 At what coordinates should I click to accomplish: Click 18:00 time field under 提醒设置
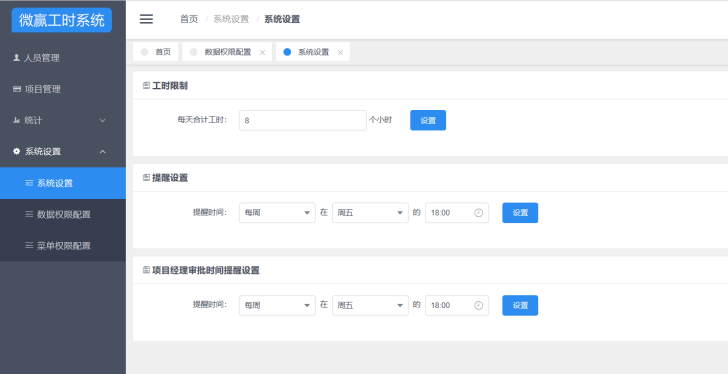[x=457, y=213]
